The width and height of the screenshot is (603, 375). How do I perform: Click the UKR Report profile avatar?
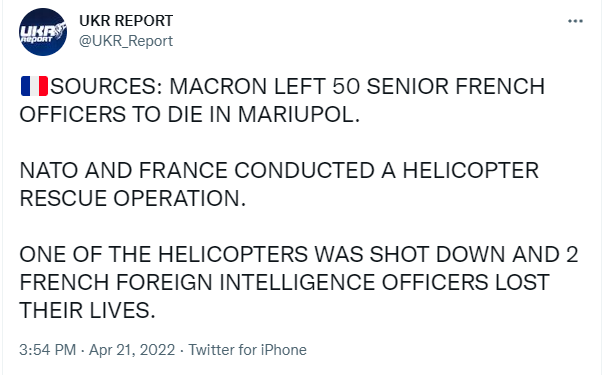43,32
